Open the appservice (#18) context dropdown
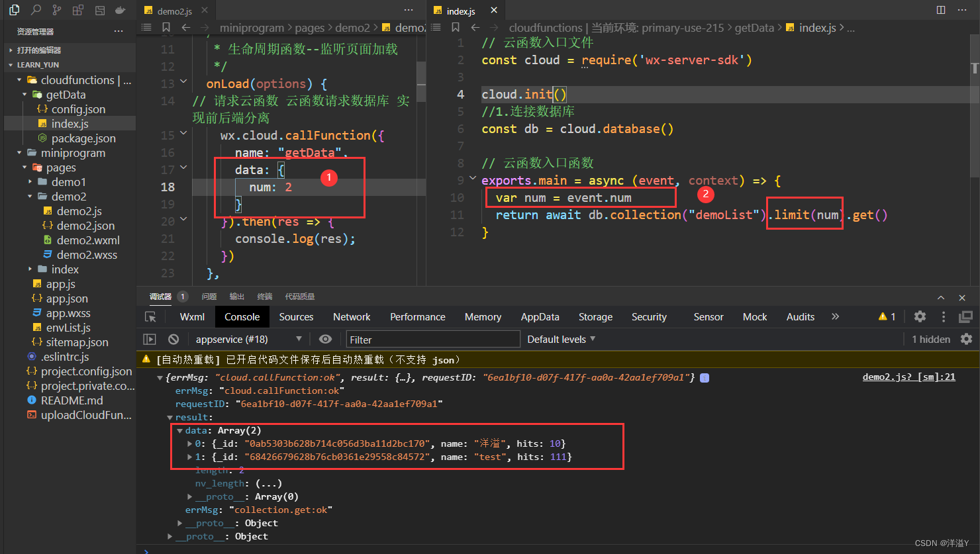 pos(248,339)
